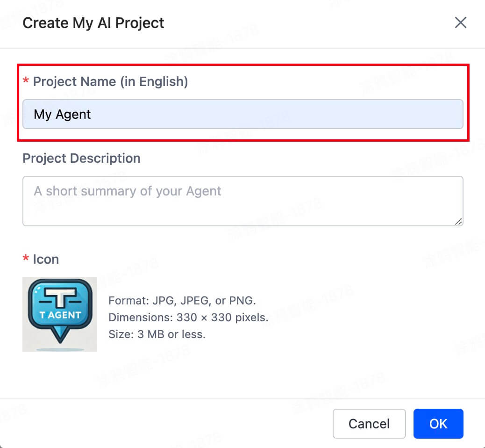Click the 'Create My AI Project' title
The height and width of the screenshot is (448, 485).
click(93, 23)
